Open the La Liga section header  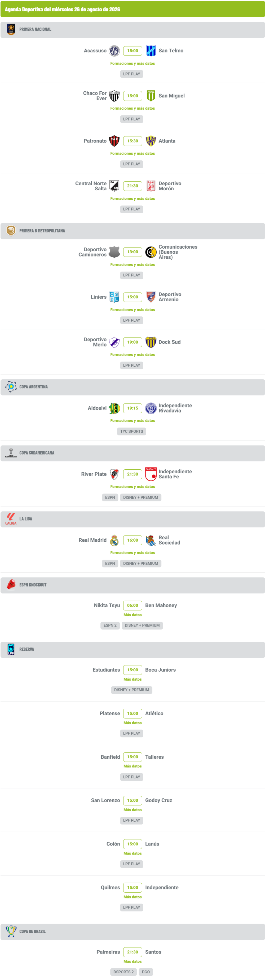click(x=132, y=519)
